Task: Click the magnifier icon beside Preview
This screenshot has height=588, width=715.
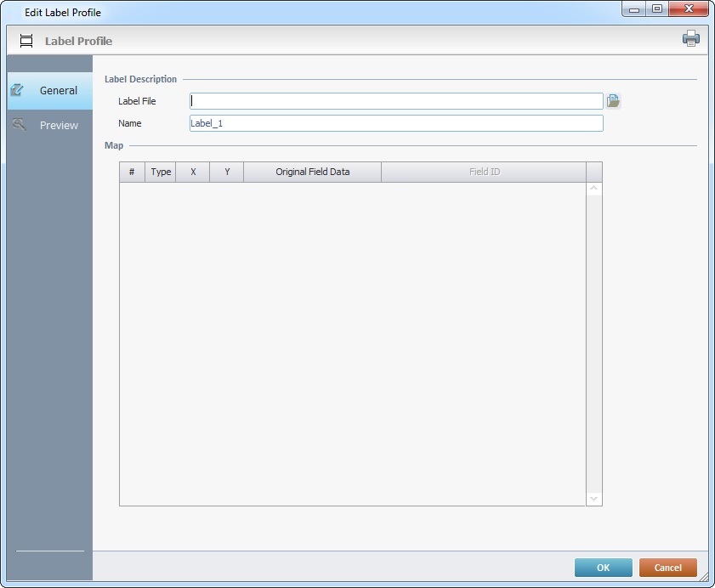Action: click(19, 125)
